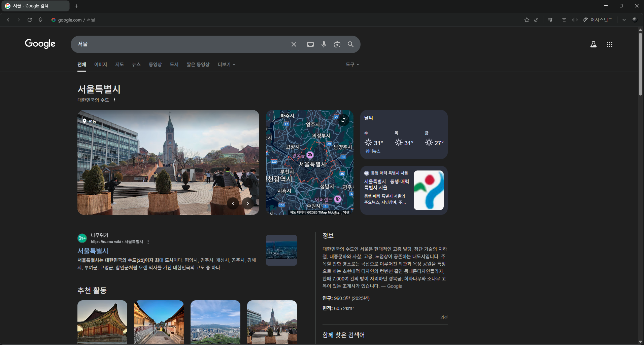Click the Seoul night skyline thumbnail

[281, 250]
